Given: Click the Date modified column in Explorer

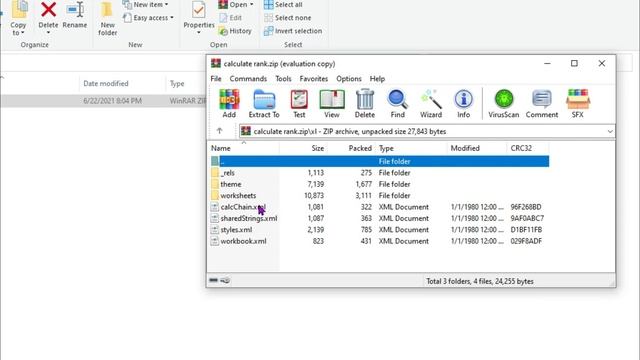Looking at the screenshot, I should click(106, 83).
